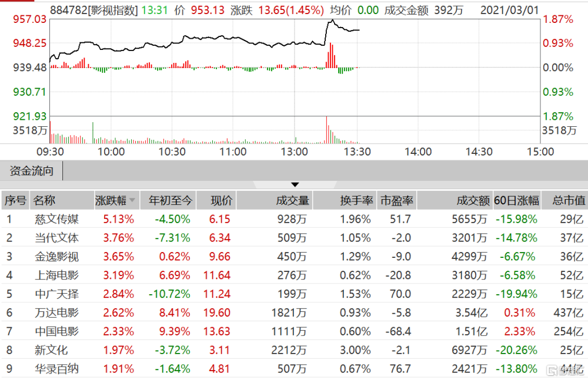Click 当代文体's turnover amount 3201万

coord(469,238)
